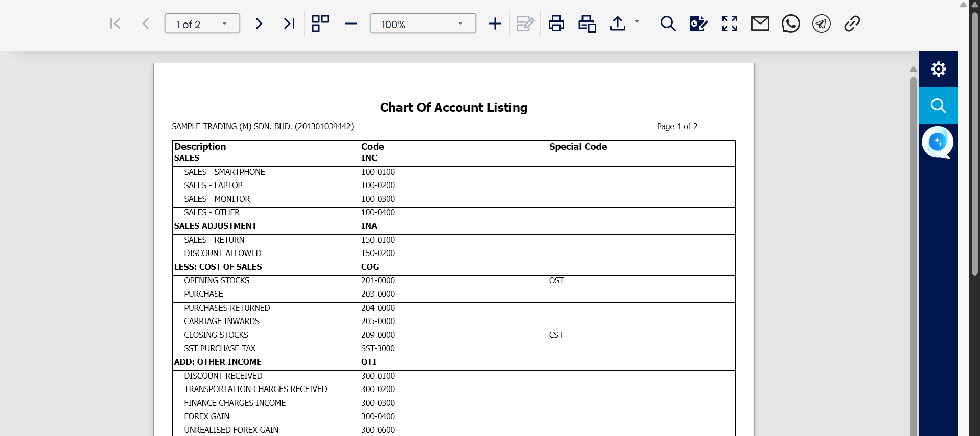Toggle multi-page thumbnail view

(320, 24)
